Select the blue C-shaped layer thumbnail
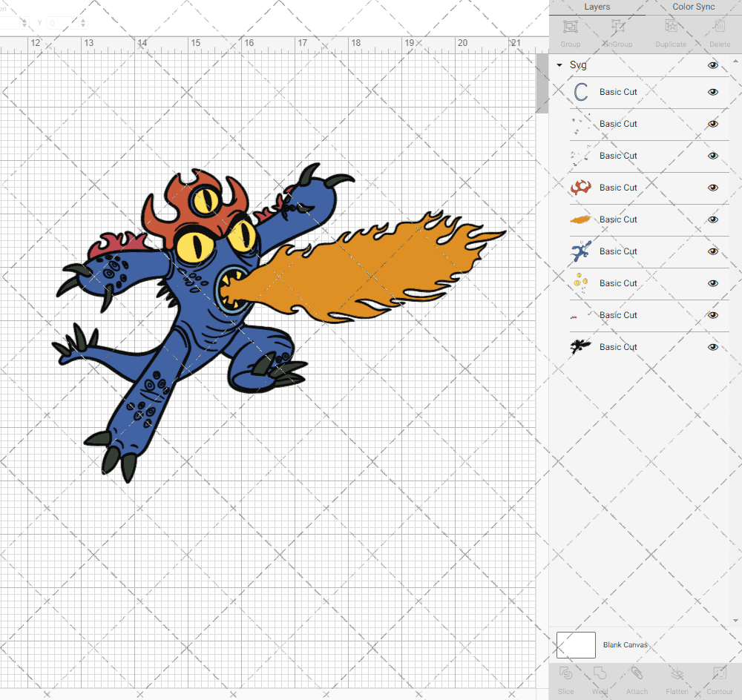Image resolution: width=742 pixels, height=700 pixels. [x=581, y=92]
